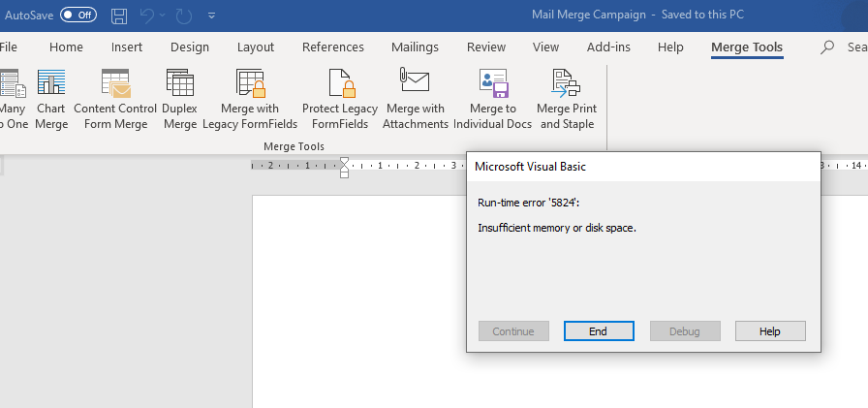The image size is (868, 408).
Task: Click the disabled Debug button
Action: (685, 331)
